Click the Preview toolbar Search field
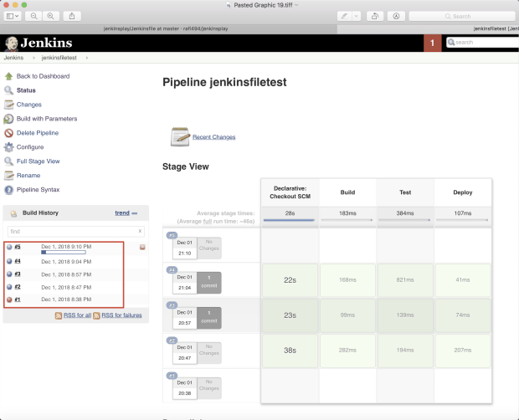 coord(462,16)
